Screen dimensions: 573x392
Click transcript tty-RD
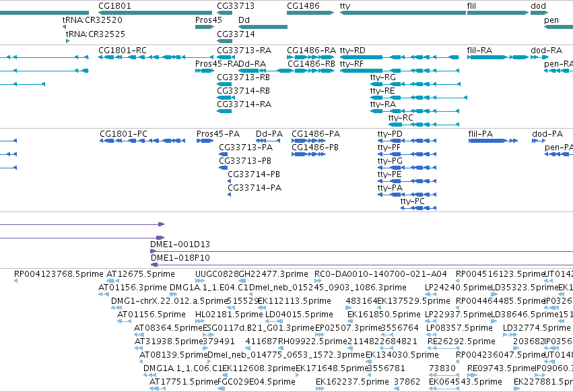(x=399, y=57)
